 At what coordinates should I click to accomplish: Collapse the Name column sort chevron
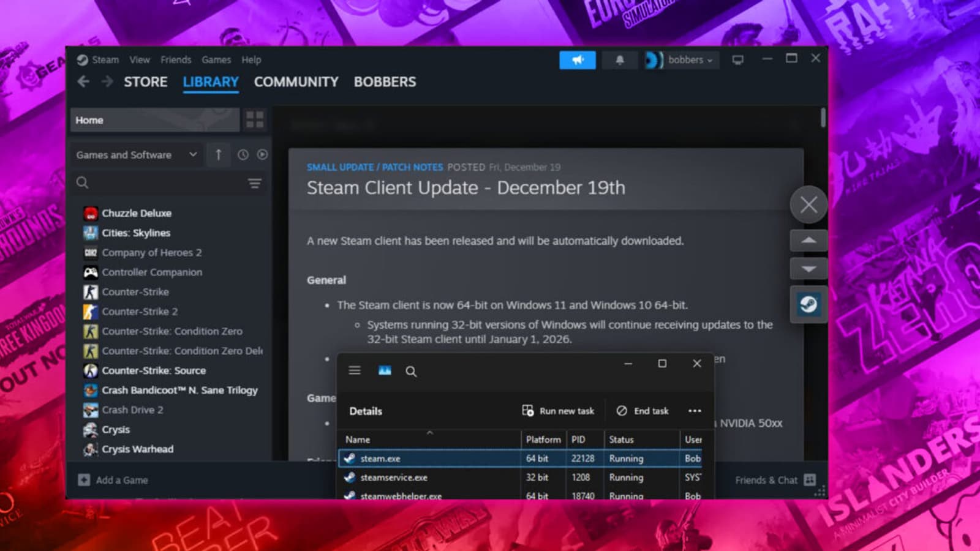tap(430, 432)
